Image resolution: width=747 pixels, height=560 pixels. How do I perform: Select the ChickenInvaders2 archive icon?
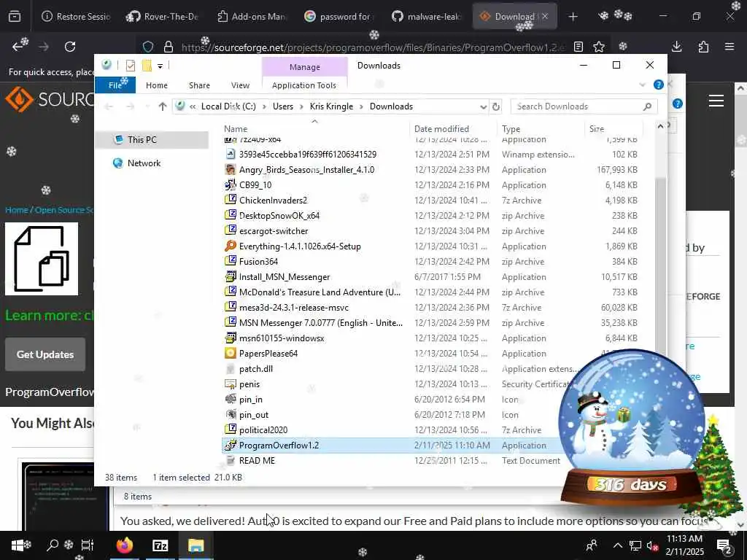(x=230, y=200)
